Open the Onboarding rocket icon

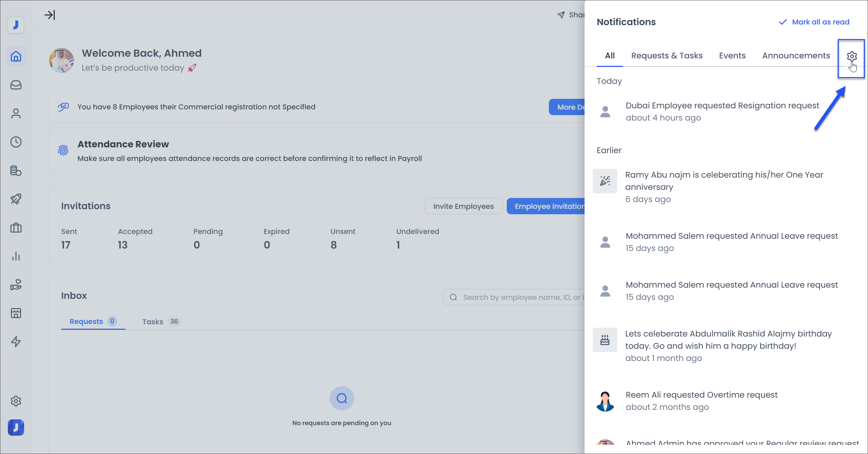(x=16, y=199)
